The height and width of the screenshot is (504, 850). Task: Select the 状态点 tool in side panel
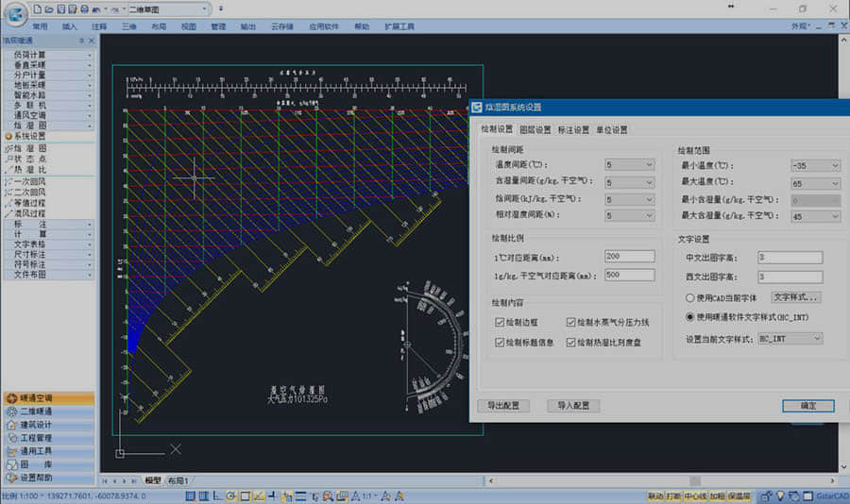pyautogui.click(x=29, y=159)
